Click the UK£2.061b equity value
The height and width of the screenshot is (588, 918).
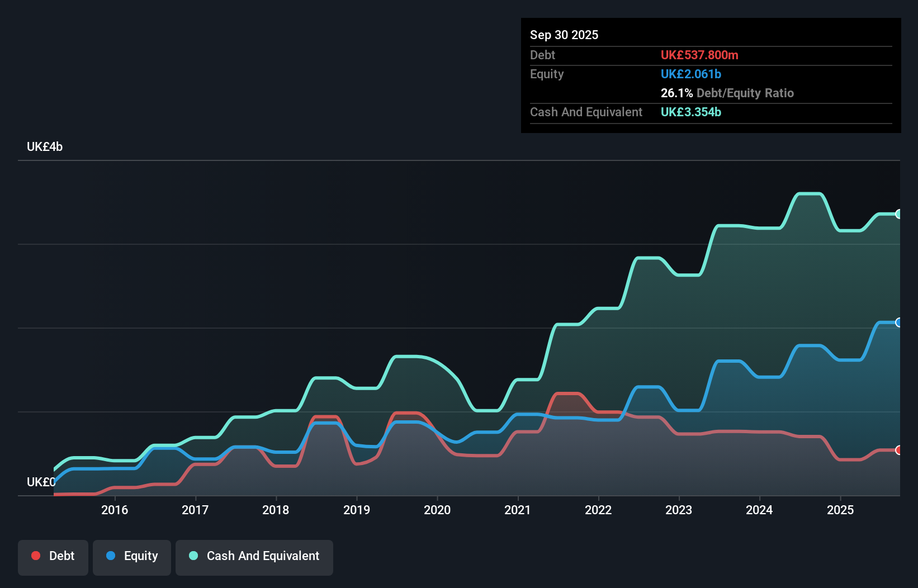(x=691, y=74)
